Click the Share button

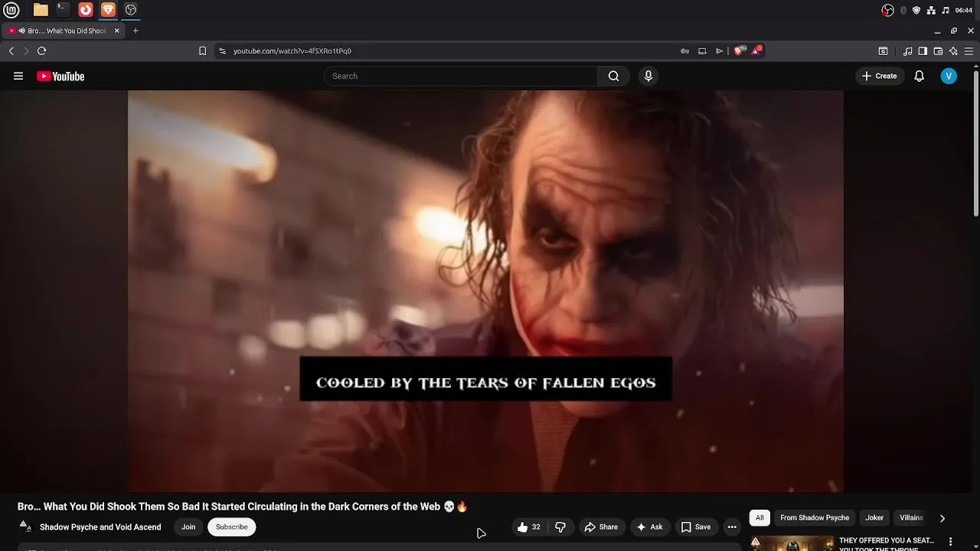[601, 527]
